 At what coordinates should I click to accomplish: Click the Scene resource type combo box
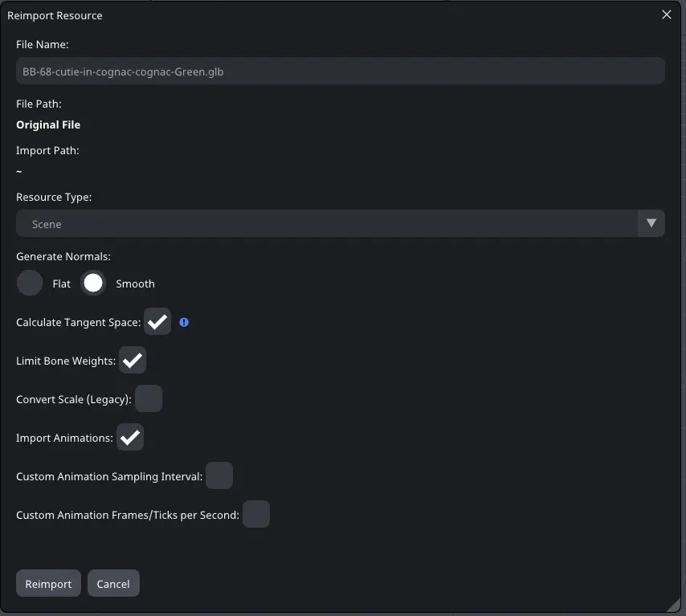(x=341, y=223)
